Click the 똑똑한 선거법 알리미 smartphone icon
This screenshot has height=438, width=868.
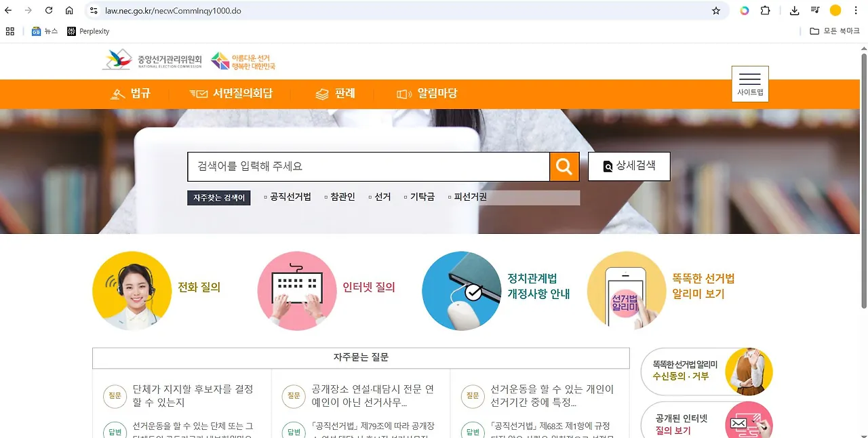(626, 290)
